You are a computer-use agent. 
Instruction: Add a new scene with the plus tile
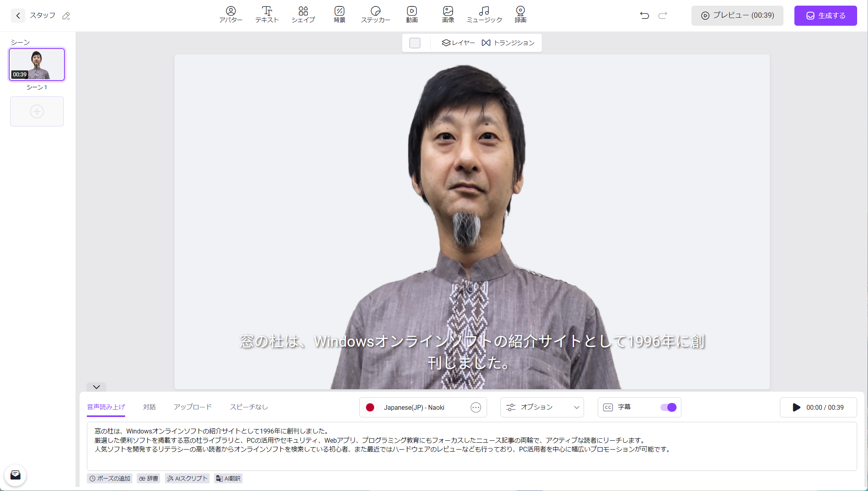click(x=37, y=111)
